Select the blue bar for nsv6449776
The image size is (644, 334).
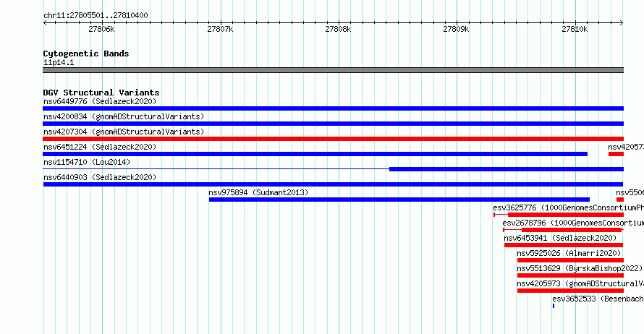click(333, 108)
